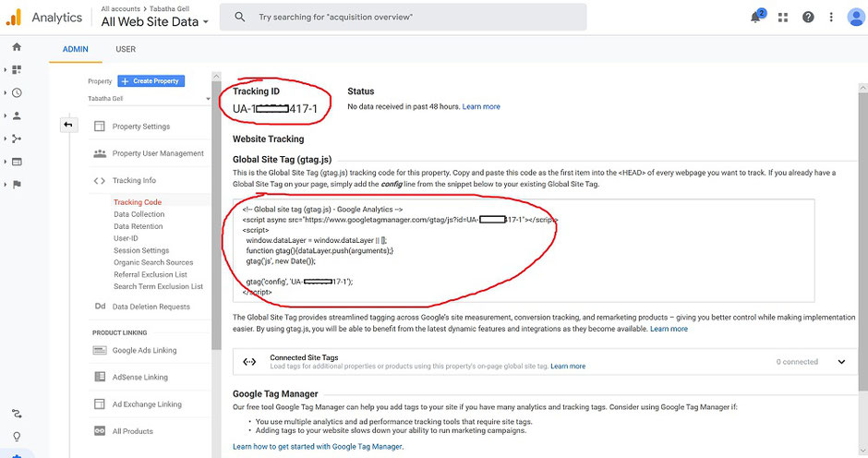This screenshot has width=868, height=458.
Task: Open the help question mark icon
Action: [x=808, y=18]
